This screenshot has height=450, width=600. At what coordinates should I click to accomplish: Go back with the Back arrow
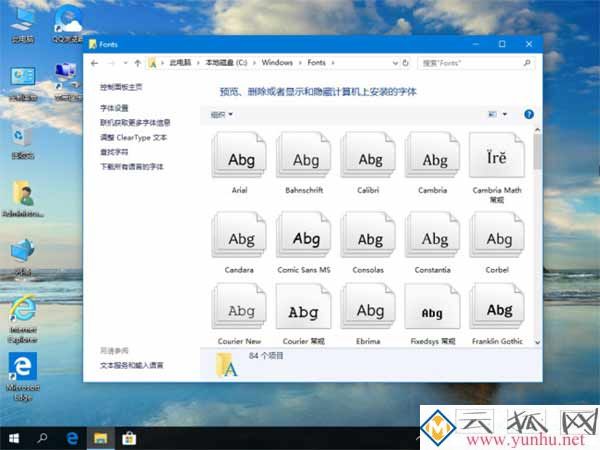point(95,63)
